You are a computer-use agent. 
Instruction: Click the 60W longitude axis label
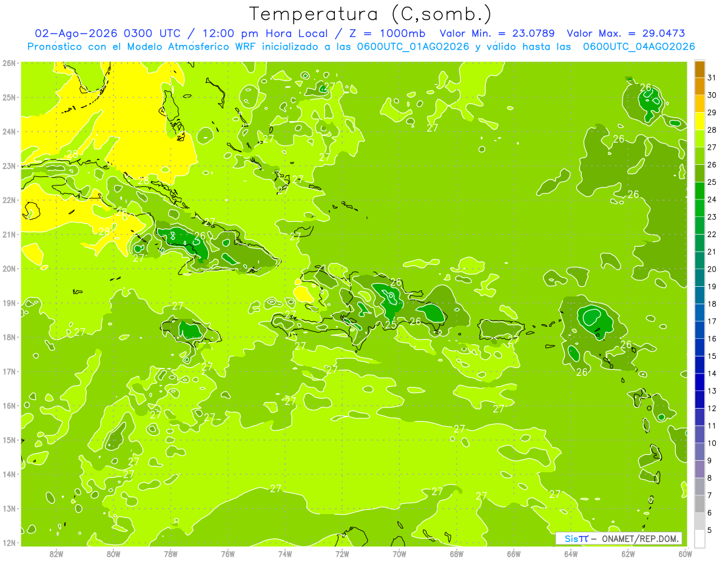click(x=686, y=554)
